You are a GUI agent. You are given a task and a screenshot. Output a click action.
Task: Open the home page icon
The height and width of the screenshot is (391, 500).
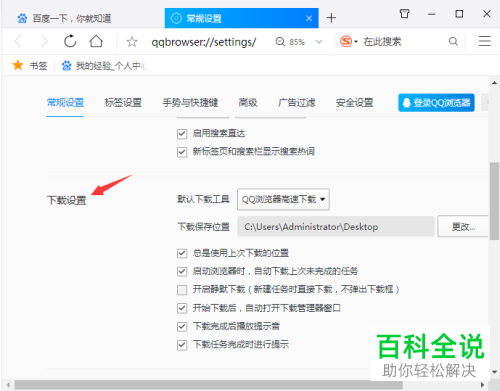(96, 41)
